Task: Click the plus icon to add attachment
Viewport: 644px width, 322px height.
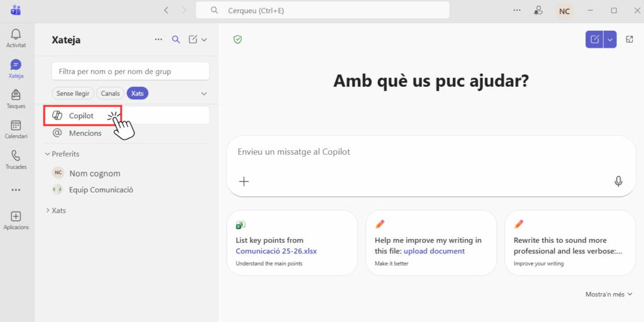Action: tap(244, 181)
